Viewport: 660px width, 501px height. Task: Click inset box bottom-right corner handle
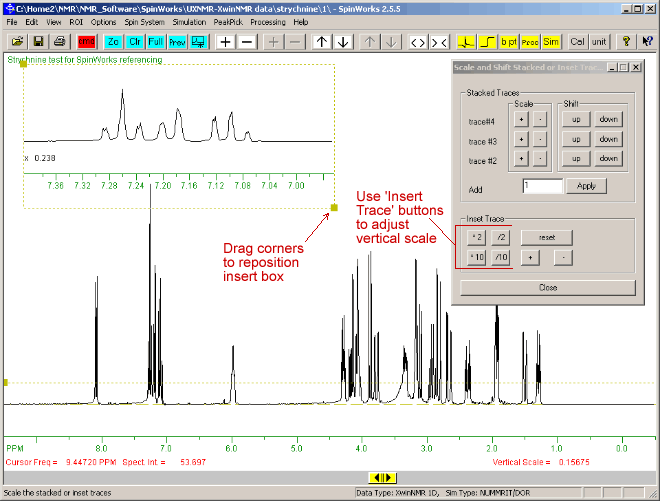[334, 208]
